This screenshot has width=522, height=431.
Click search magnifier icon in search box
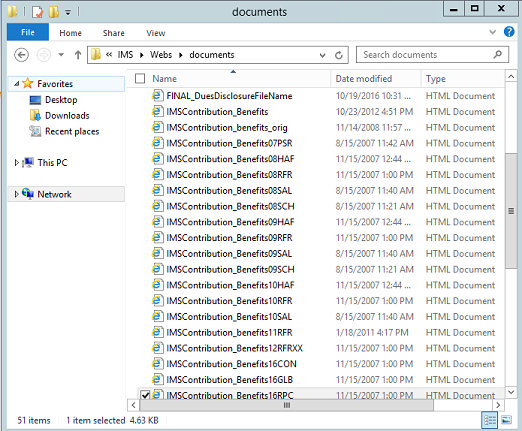pos(498,54)
